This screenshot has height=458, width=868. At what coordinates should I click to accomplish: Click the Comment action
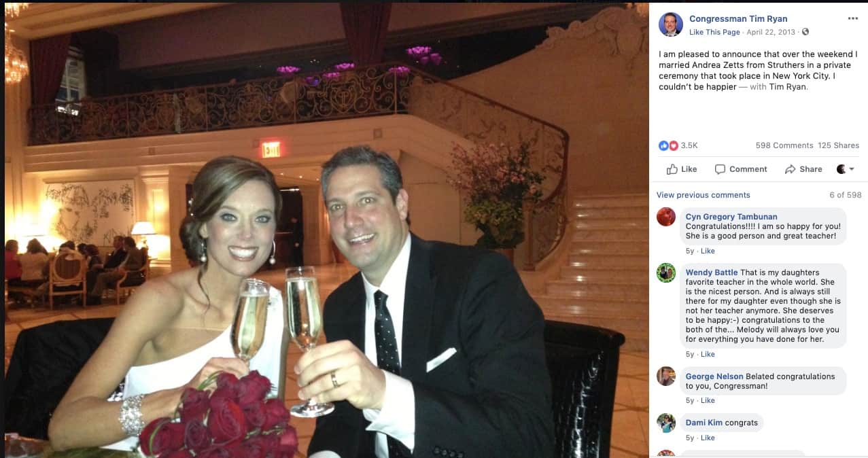pos(741,169)
